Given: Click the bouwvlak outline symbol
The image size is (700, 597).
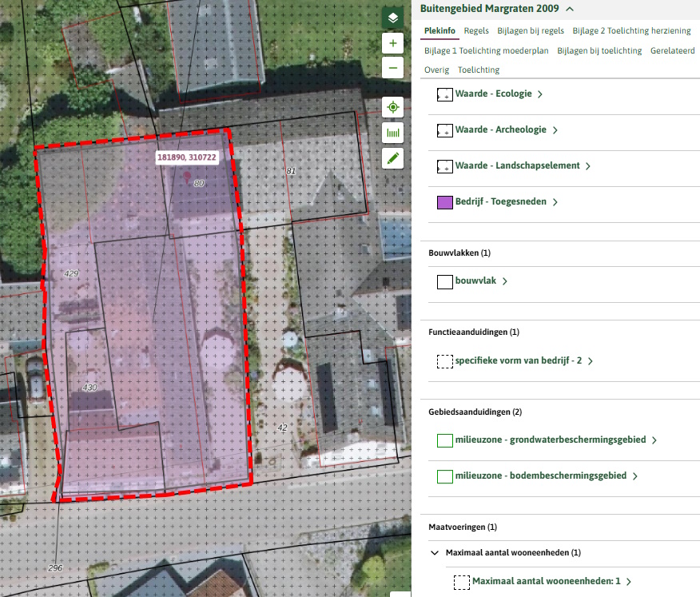Looking at the screenshot, I should tap(444, 282).
